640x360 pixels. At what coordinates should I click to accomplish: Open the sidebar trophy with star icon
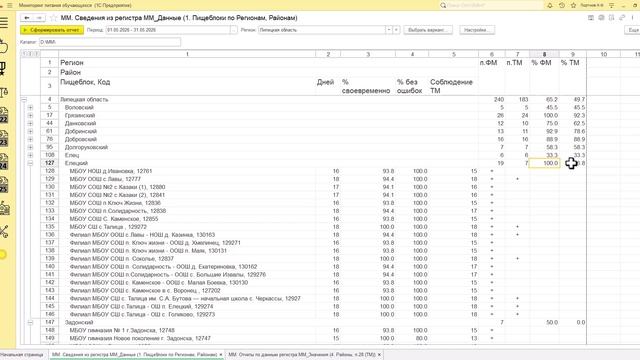click(3, 69)
